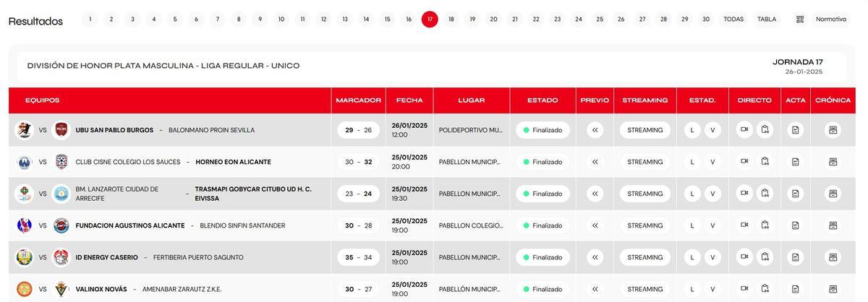Open the Normativa QR-style icon
The width and height of the screenshot is (868, 302).
point(800,20)
